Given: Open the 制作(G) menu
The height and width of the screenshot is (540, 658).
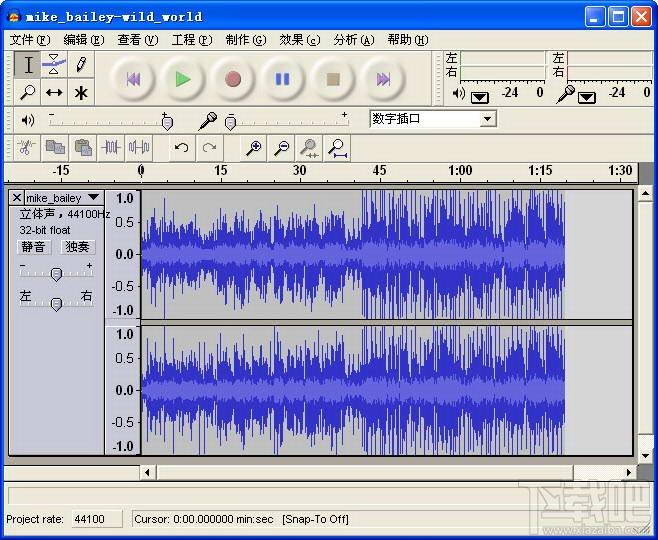Looking at the screenshot, I should [246, 40].
